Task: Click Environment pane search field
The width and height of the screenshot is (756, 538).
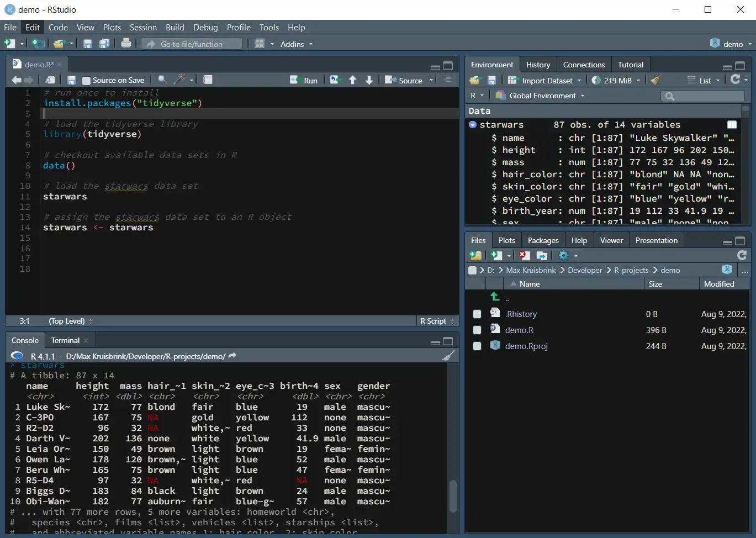Action: coord(702,96)
